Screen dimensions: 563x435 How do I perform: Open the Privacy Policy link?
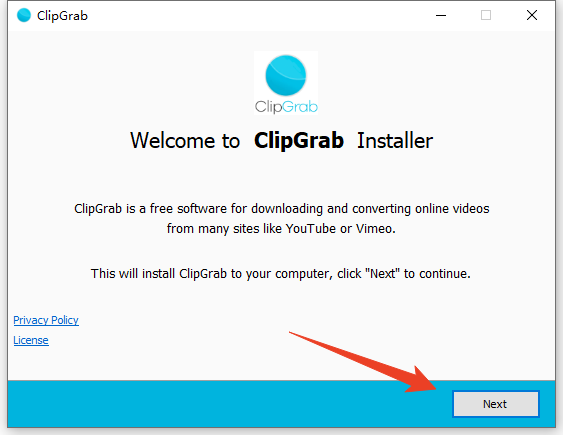46,320
